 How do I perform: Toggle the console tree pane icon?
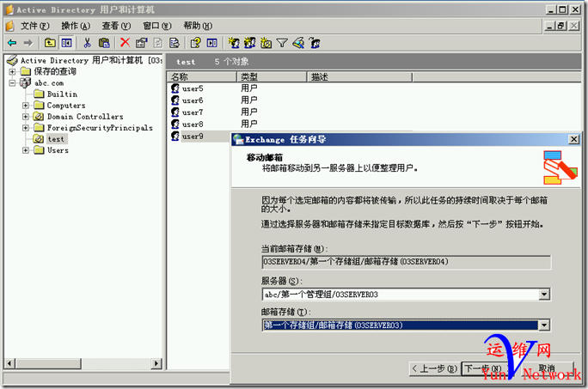[x=67, y=43]
